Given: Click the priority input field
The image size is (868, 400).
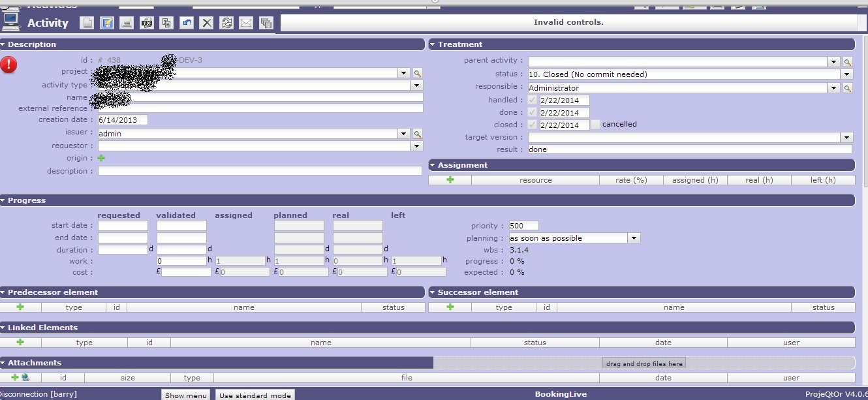Looking at the screenshot, I should tap(523, 226).
